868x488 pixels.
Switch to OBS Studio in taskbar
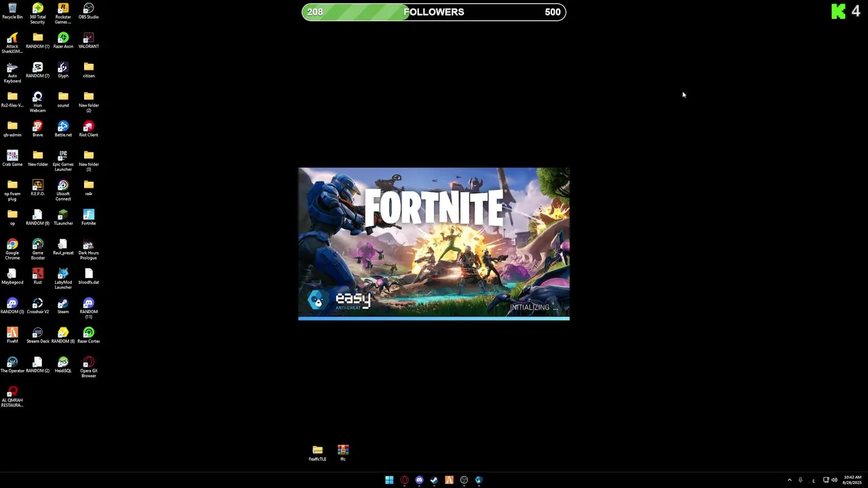click(x=464, y=480)
